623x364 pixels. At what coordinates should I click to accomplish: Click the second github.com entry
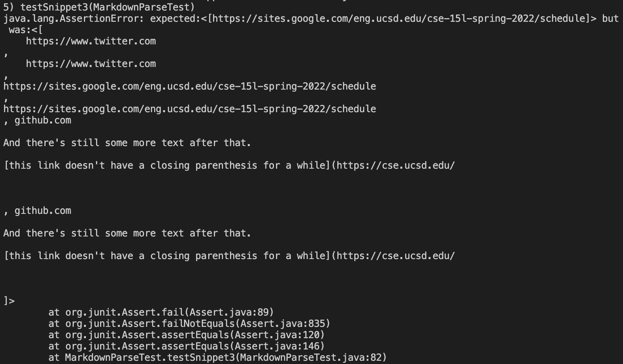tap(43, 211)
